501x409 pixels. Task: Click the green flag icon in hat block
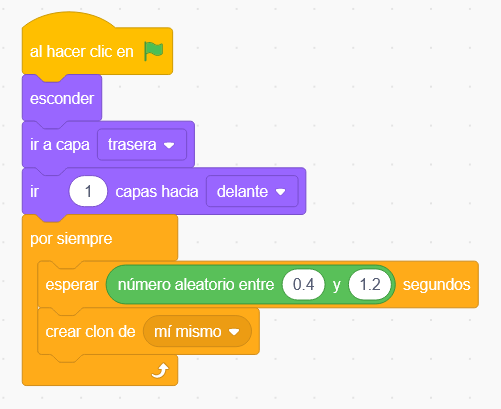click(x=153, y=51)
